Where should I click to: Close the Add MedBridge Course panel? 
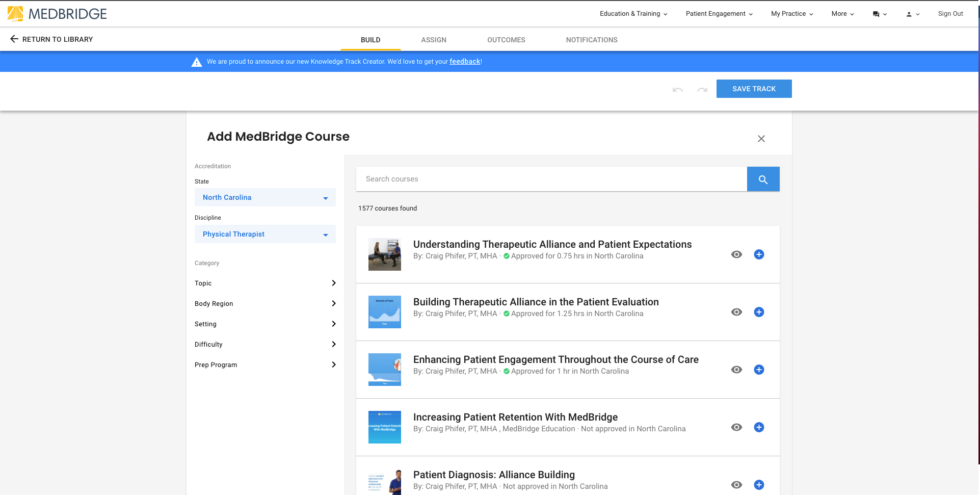761,139
